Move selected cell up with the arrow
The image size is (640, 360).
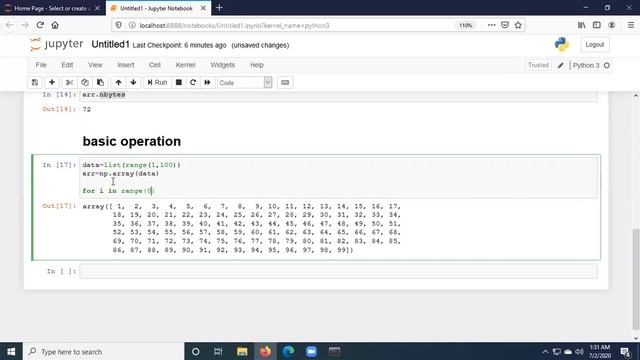click(118, 82)
